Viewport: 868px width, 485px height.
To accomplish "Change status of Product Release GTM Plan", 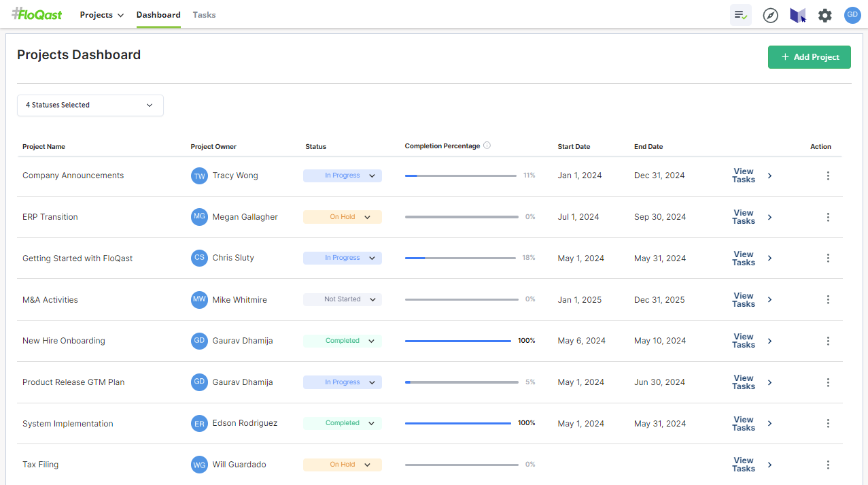I will [343, 382].
